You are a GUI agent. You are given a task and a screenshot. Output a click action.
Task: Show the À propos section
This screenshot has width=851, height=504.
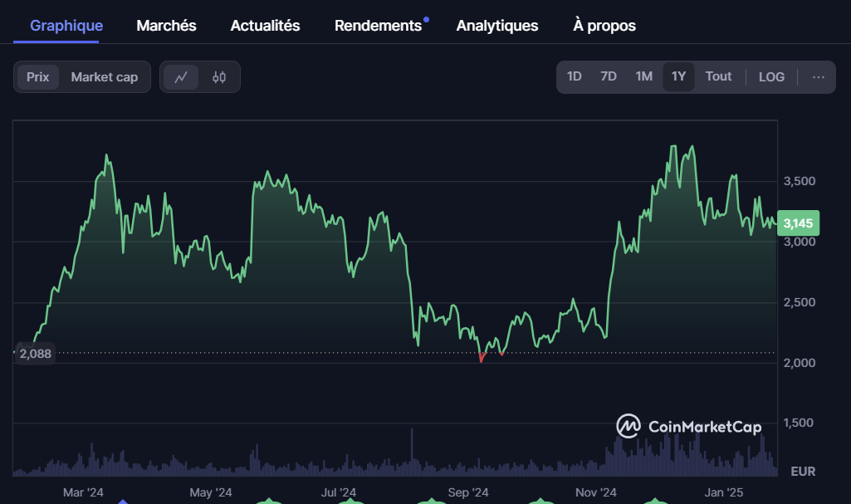604,26
